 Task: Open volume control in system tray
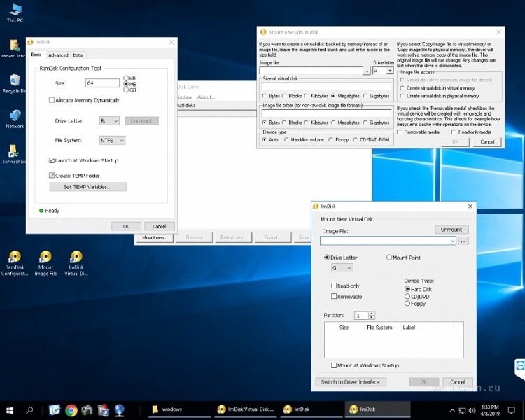(x=472, y=410)
